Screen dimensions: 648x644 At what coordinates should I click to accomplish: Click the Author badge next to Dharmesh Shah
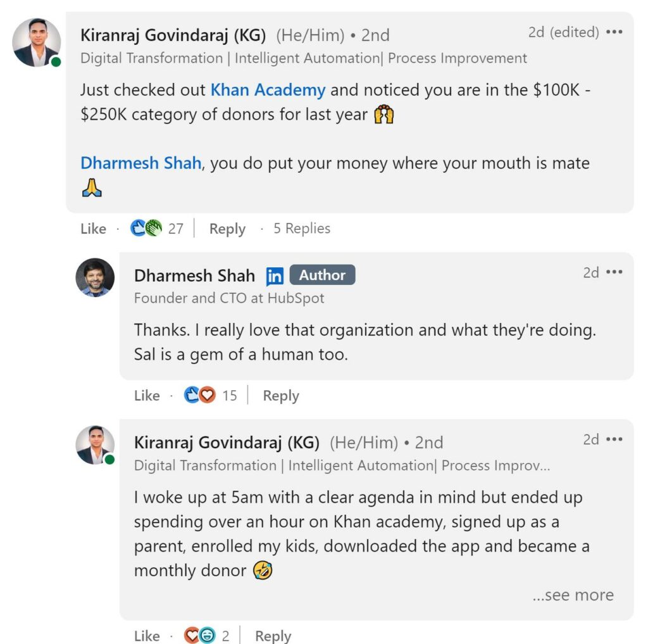(x=323, y=275)
